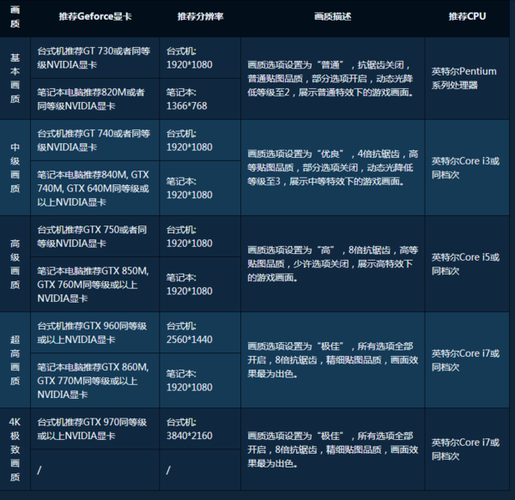This screenshot has height=500, width=515.
Task: Click laptop 1920*1080 cell in 高级画质 row
Action: point(200,284)
